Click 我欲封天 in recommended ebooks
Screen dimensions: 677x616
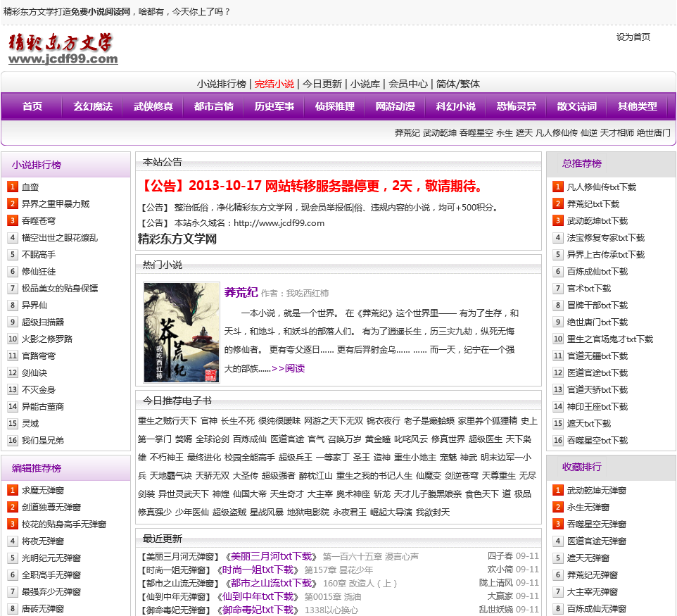coord(433,513)
